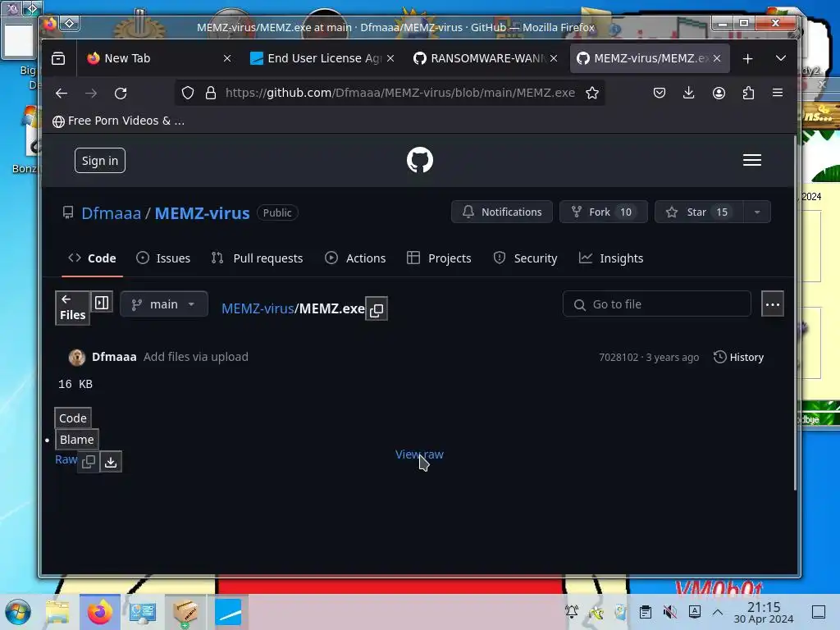
Task: Open the three-dot more options button
Action: [772, 304]
